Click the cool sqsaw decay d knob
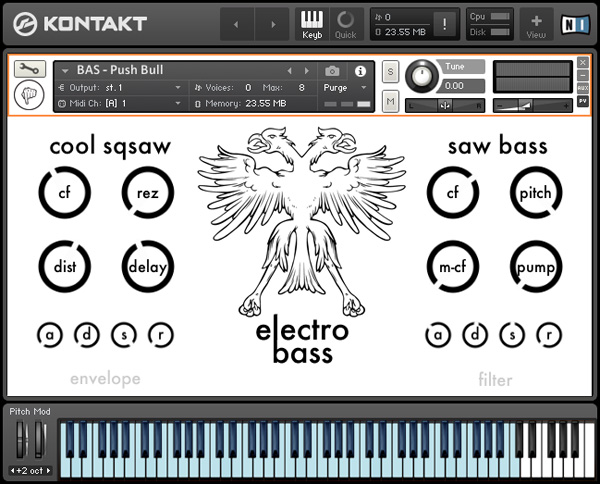The height and width of the screenshot is (484, 600). click(x=87, y=335)
